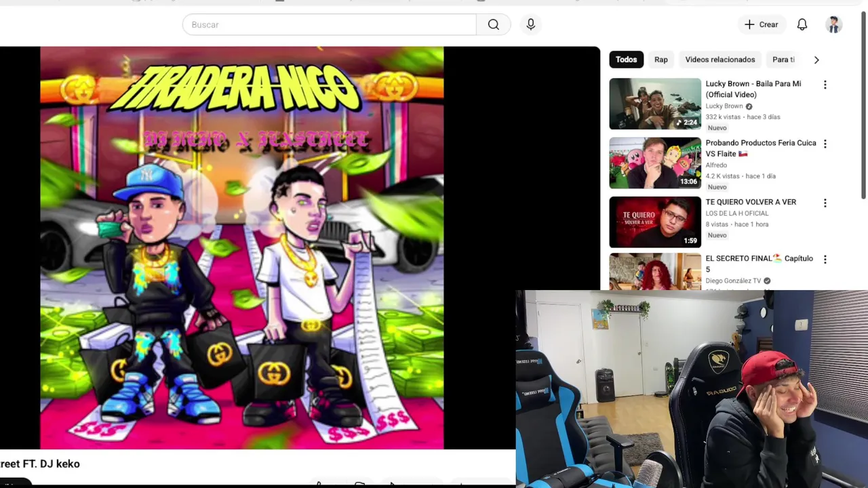Open title EL SECRETO FINAL Capítulo 5
The image size is (868, 488).
759,264
